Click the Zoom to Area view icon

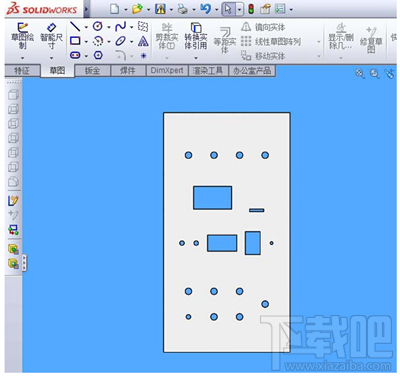tap(375, 73)
